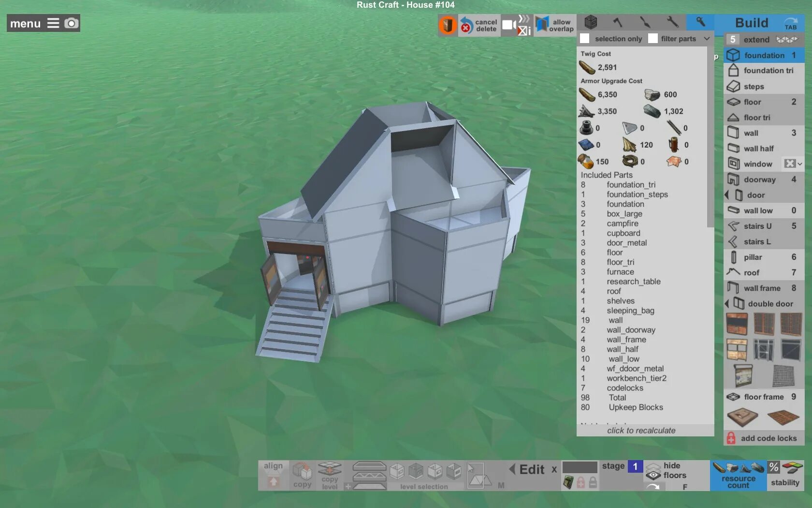Select the foundation tri part

point(764,71)
